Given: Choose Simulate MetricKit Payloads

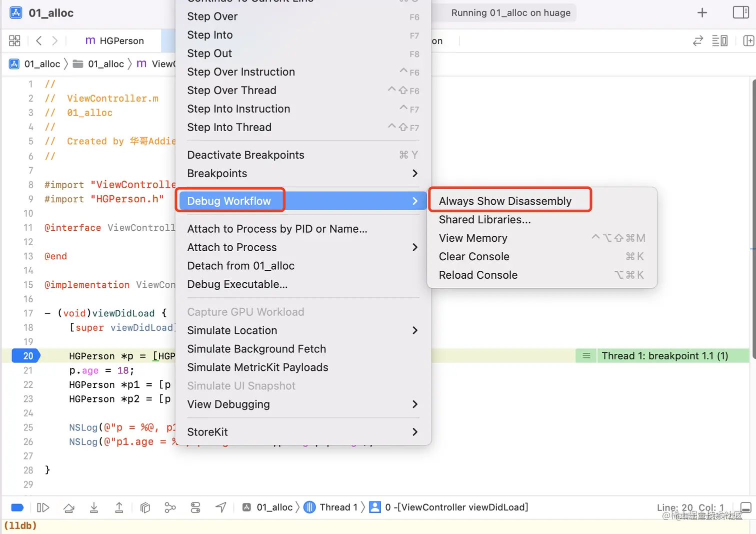Looking at the screenshot, I should click(303, 368).
